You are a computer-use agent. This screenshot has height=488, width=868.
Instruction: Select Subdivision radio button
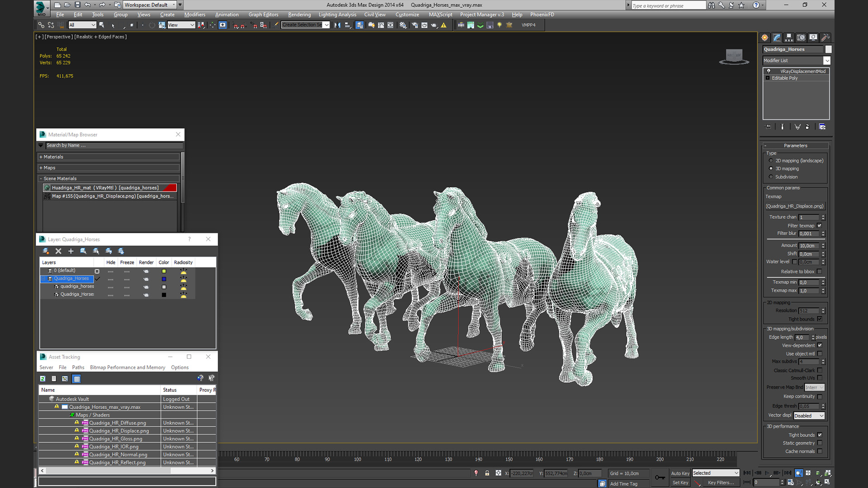pyautogui.click(x=771, y=177)
